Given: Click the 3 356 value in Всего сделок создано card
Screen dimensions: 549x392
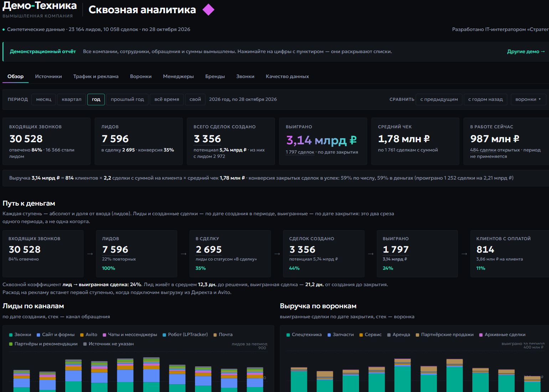Looking at the screenshot, I should point(207,139).
